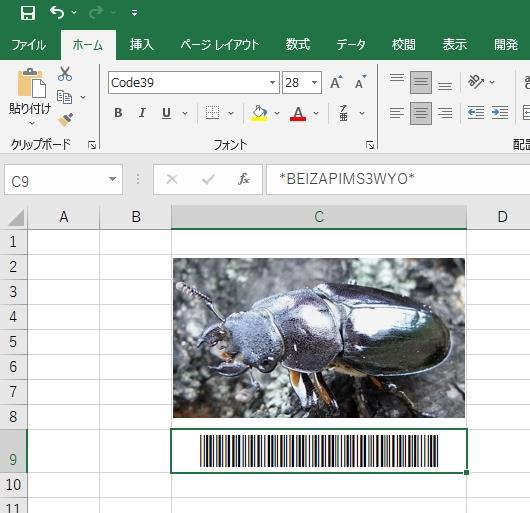Select all cells with the corner triangle
530x513 pixels.
(15, 218)
